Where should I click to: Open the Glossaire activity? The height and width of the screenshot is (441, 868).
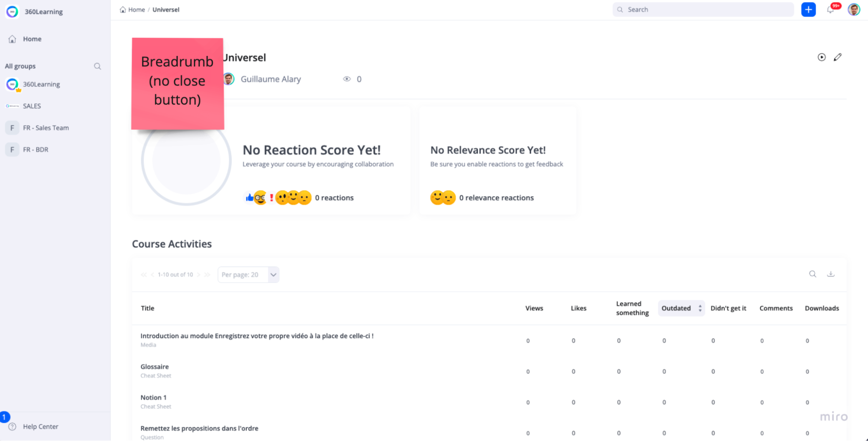click(155, 367)
